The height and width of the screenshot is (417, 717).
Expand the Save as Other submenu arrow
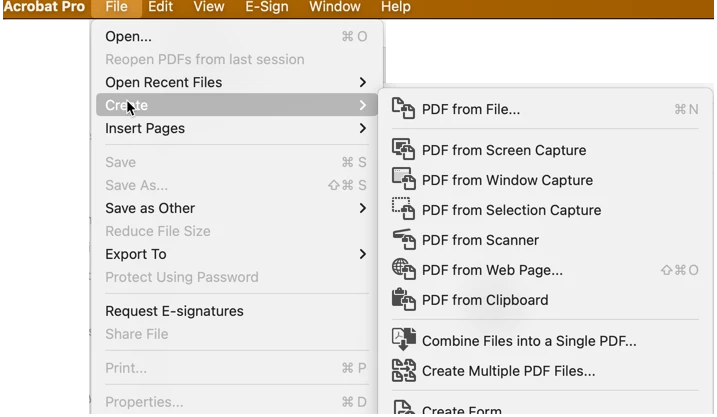coord(363,208)
